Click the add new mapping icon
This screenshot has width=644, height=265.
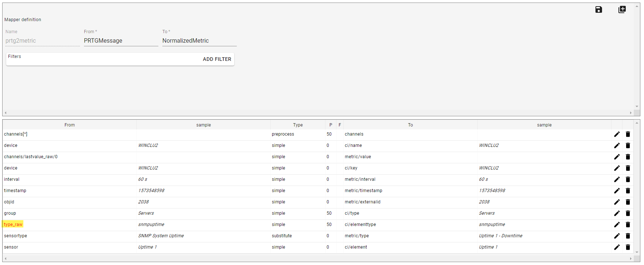[x=622, y=9]
